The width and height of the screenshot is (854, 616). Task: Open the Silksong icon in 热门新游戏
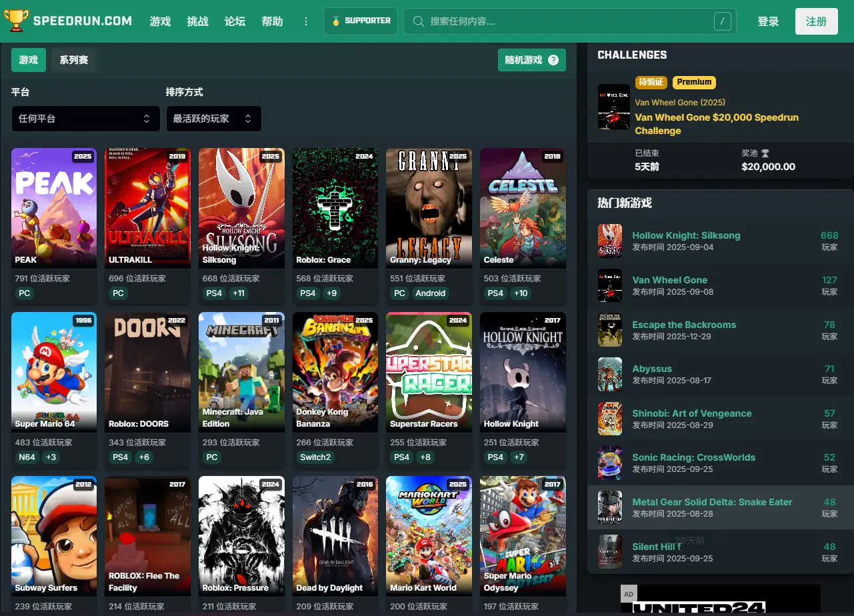pos(609,241)
